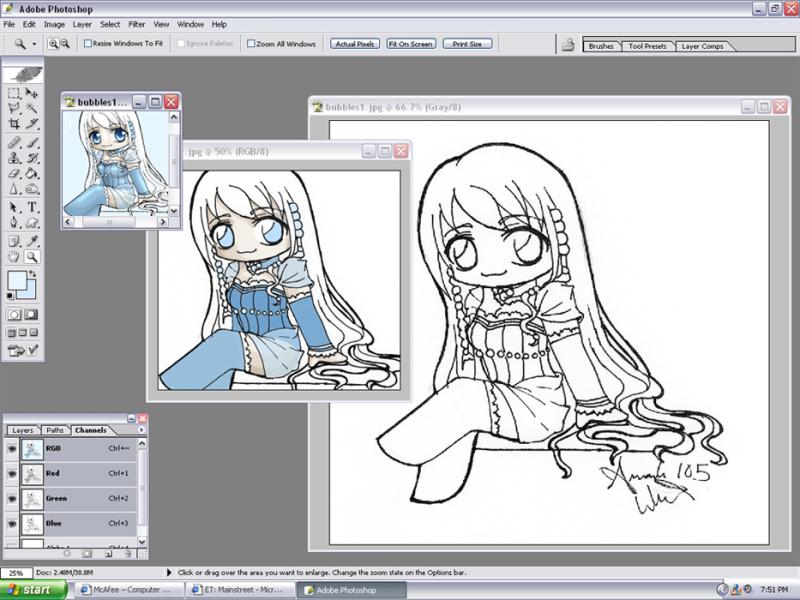Open the Image menu
The height and width of the screenshot is (600, 800).
[x=54, y=24]
